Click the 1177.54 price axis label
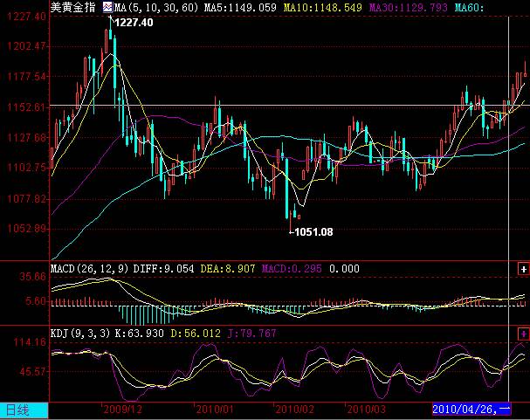Image resolution: width=530 pixels, height=420 pixels. coord(26,77)
